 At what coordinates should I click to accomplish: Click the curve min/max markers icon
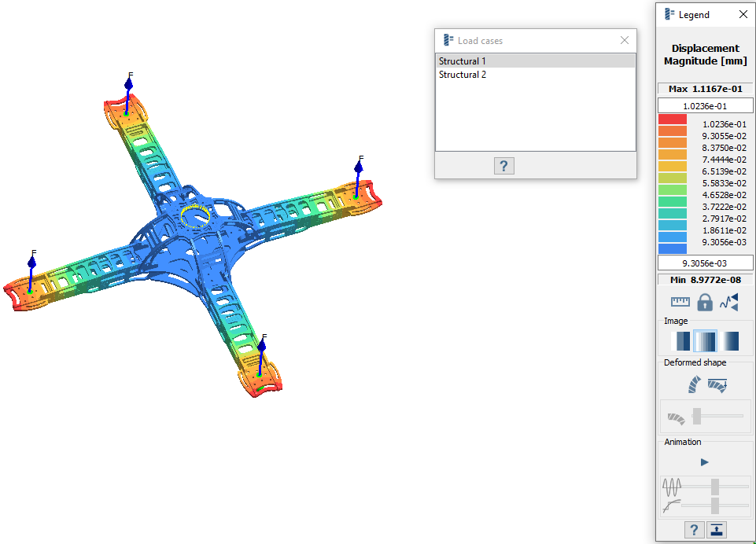pos(729,302)
